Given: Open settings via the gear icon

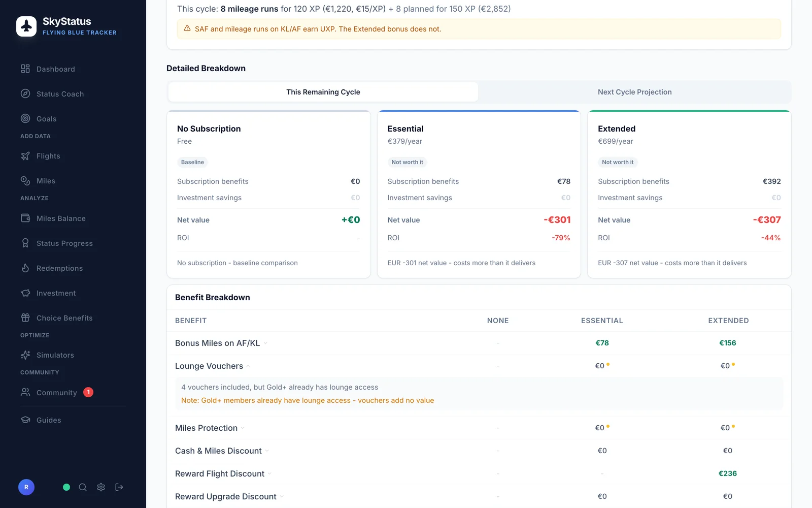Looking at the screenshot, I should 101,487.
